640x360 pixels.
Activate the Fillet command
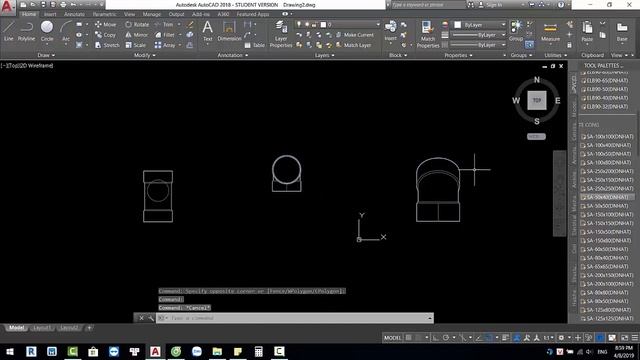pyautogui.click(x=165, y=35)
